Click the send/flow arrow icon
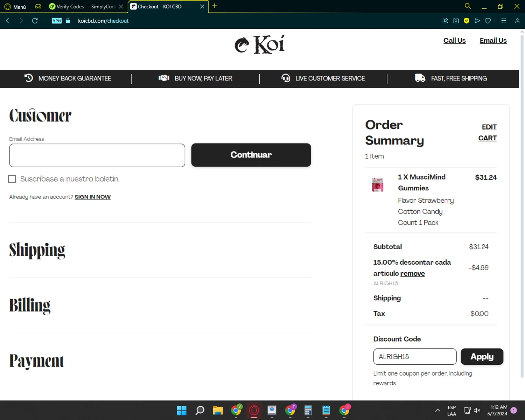 pos(477,21)
